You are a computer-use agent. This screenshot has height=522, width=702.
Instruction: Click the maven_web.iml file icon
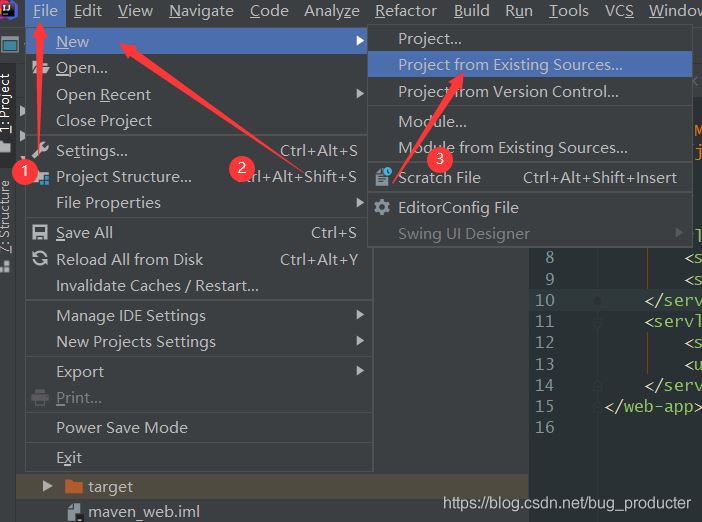[x=74, y=511]
